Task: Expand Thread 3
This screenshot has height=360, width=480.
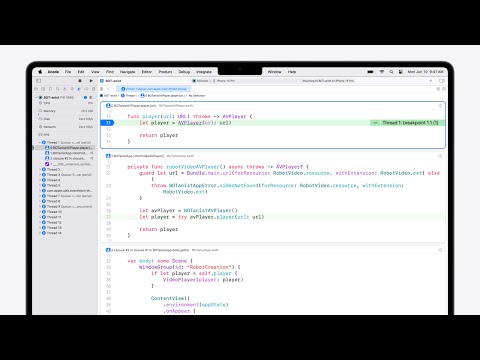Action: pyautogui.click(x=40, y=175)
